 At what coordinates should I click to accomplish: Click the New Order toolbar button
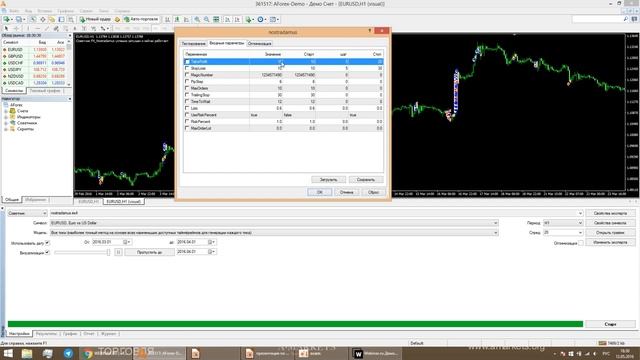click(95, 19)
